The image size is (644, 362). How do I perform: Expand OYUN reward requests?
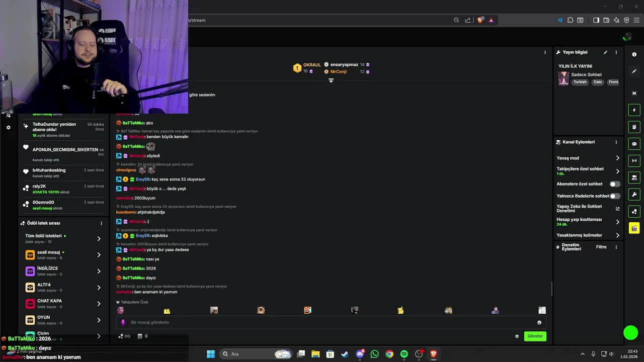(x=99, y=320)
